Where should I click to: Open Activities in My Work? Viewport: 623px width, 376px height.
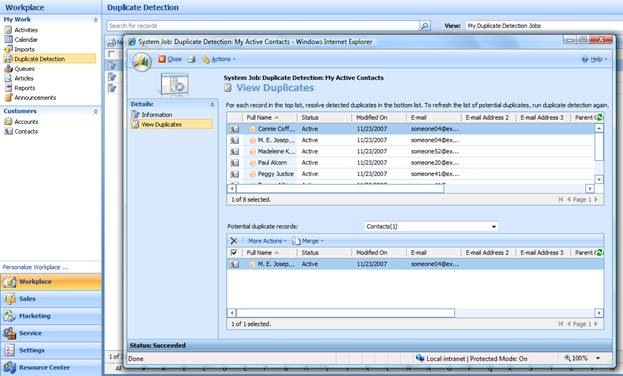[26, 30]
